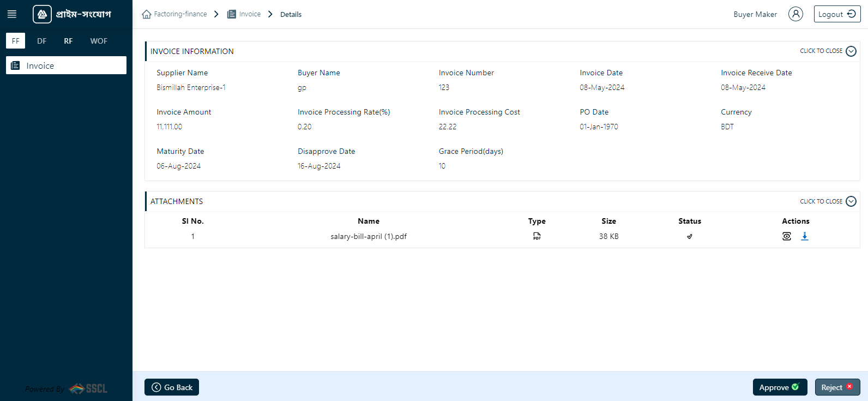Click the SSCL powered-by logo
The width and height of the screenshot is (868, 401).
[88, 388]
